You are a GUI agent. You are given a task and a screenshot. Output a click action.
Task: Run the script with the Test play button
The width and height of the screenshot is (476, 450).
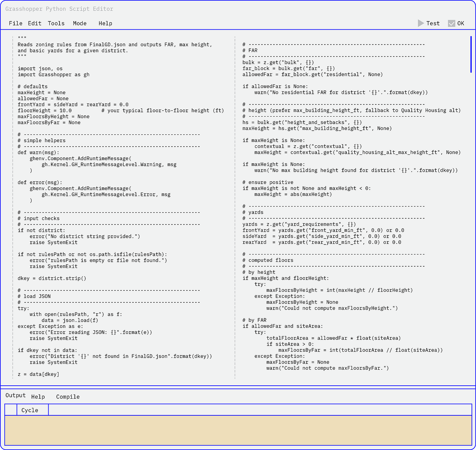(x=429, y=23)
